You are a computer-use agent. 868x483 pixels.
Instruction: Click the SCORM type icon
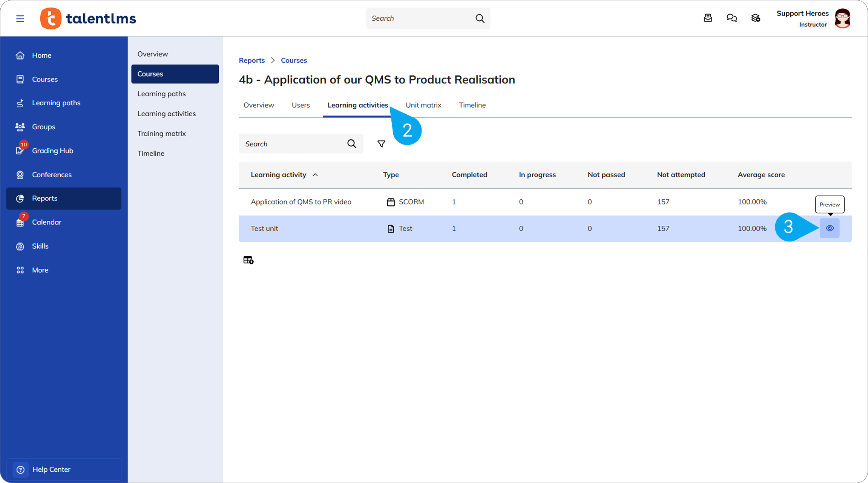pyautogui.click(x=391, y=202)
